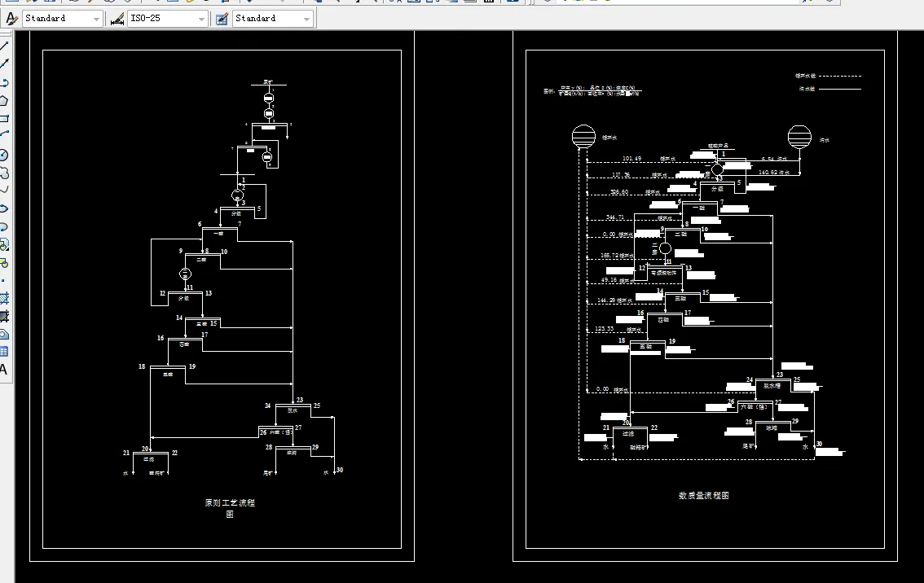Select the Construction Line tool
The image size is (924, 583).
(4, 63)
